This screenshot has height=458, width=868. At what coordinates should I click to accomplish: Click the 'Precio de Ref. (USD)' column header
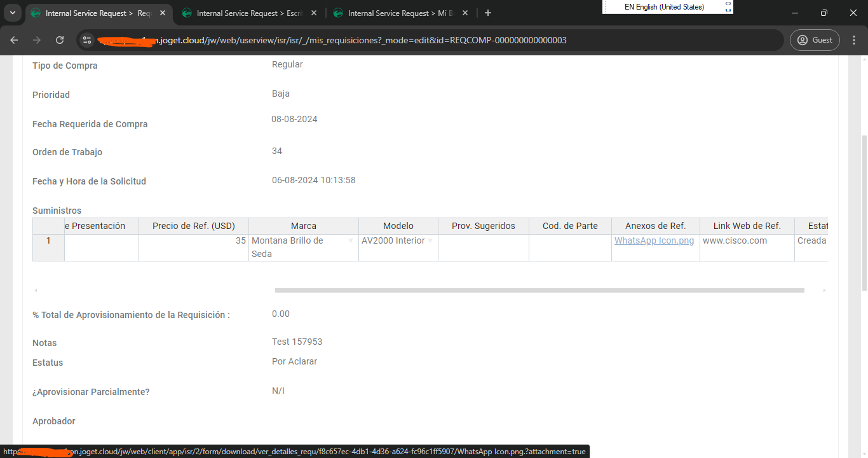pyautogui.click(x=194, y=226)
